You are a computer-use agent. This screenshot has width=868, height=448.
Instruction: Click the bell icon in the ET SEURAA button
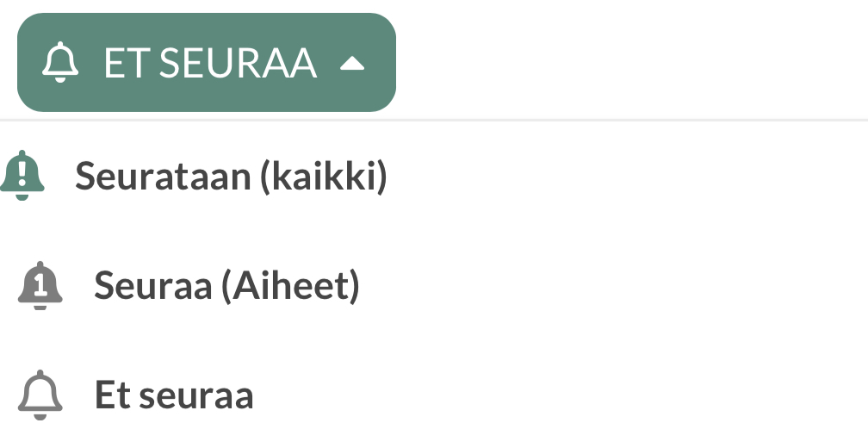(60, 64)
